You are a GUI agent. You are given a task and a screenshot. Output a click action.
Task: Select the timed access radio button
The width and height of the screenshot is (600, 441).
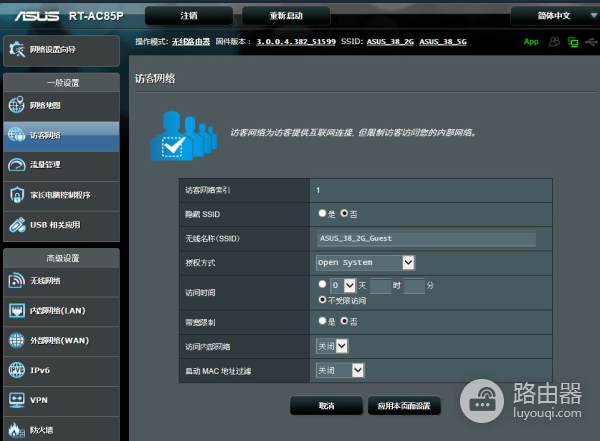[x=322, y=284]
